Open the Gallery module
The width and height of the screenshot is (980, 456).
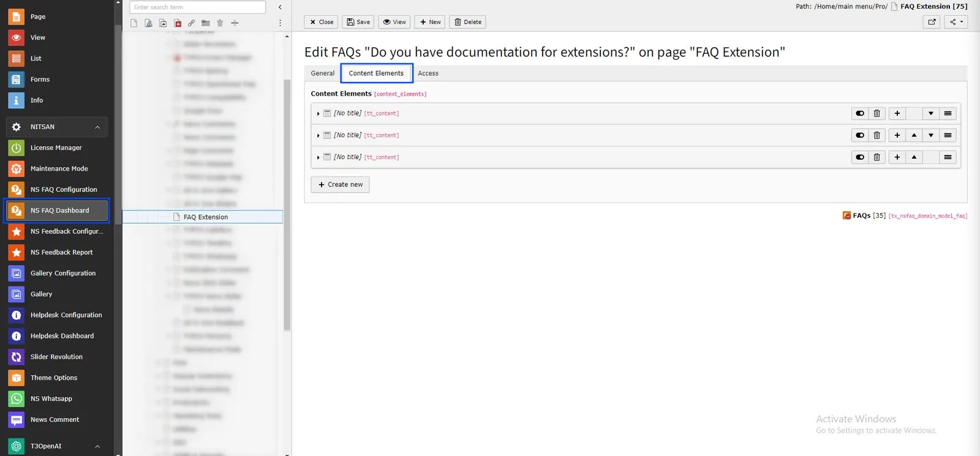pos(56,294)
